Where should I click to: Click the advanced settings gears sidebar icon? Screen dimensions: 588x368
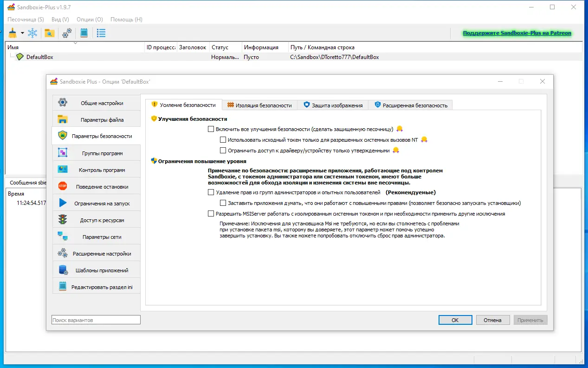[x=63, y=253]
